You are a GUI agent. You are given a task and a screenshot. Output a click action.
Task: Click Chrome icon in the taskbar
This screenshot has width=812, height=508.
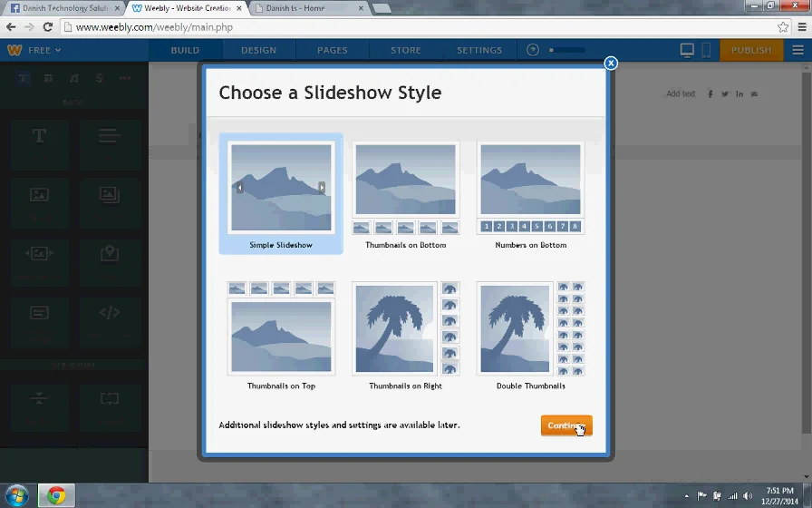pyautogui.click(x=56, y=495)
